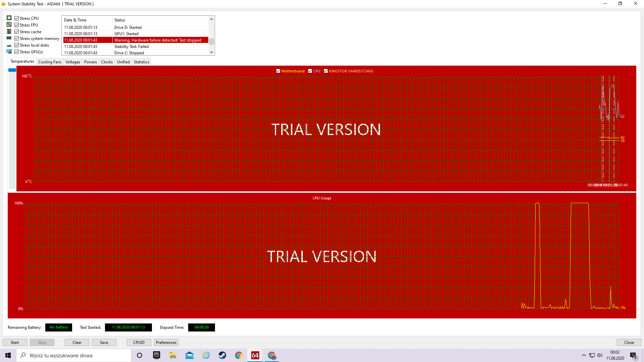Screen dimensions: 644x362
Task: Toggle Stress local disks checkbox
Action: 16,45
